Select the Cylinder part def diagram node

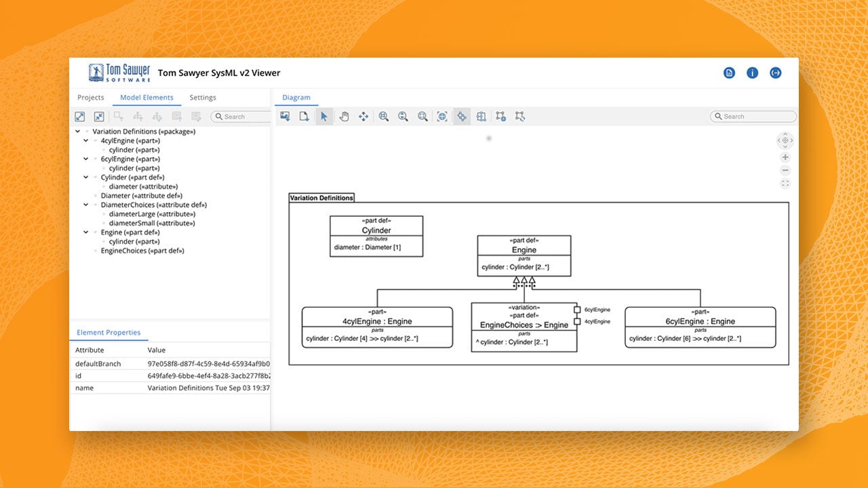(x=376, y=237)
